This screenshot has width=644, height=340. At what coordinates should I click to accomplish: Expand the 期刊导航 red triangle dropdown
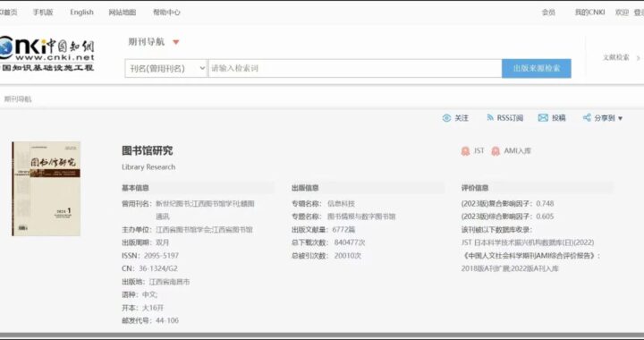coord(176,42)
